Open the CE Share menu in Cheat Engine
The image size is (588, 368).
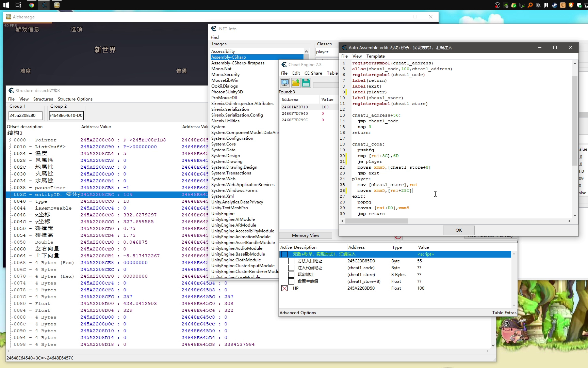pyautogui.click(x=313, y=73)
